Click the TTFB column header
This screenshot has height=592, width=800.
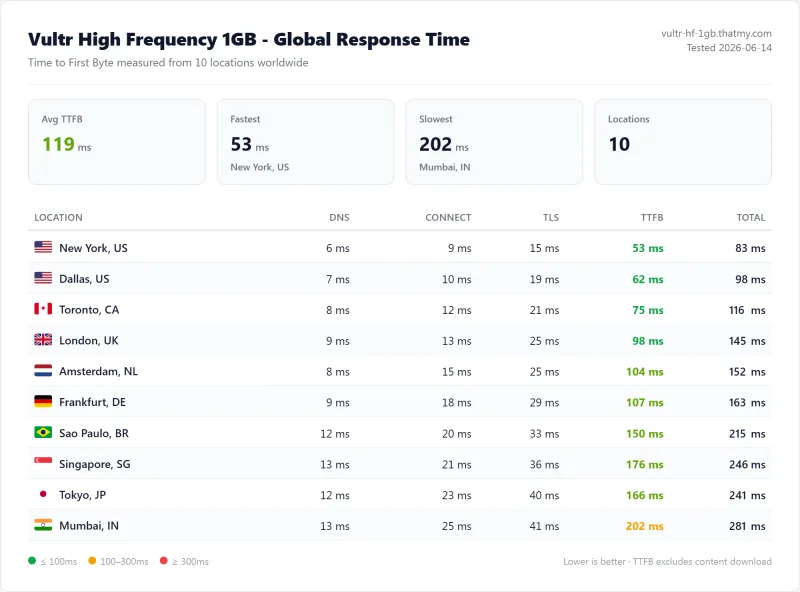(652, 217)
